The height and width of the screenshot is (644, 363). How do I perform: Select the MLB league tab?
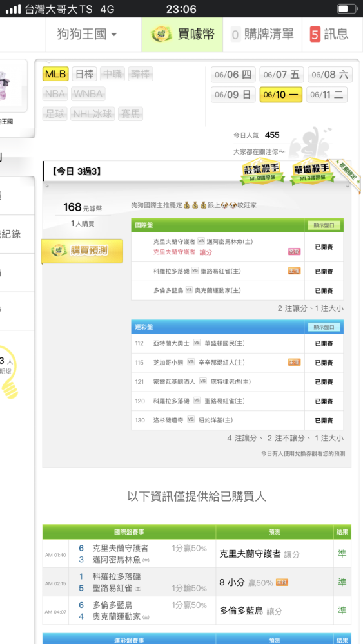click(55, 74)
